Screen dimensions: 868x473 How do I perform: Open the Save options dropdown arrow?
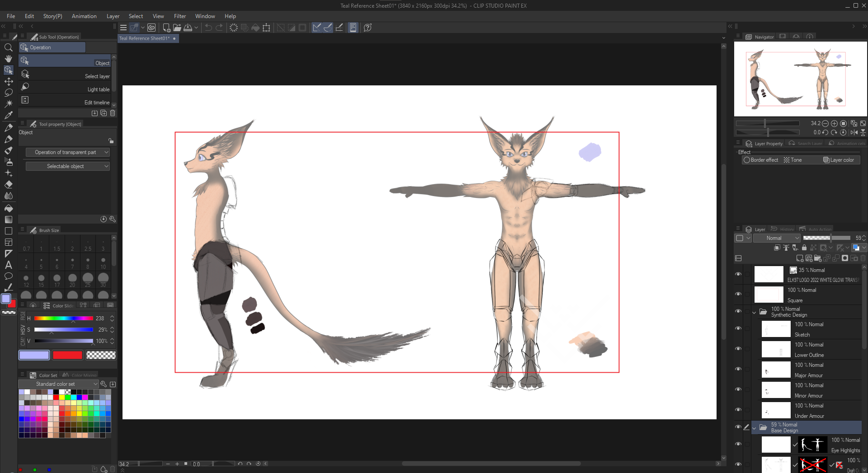click(196, 28)
